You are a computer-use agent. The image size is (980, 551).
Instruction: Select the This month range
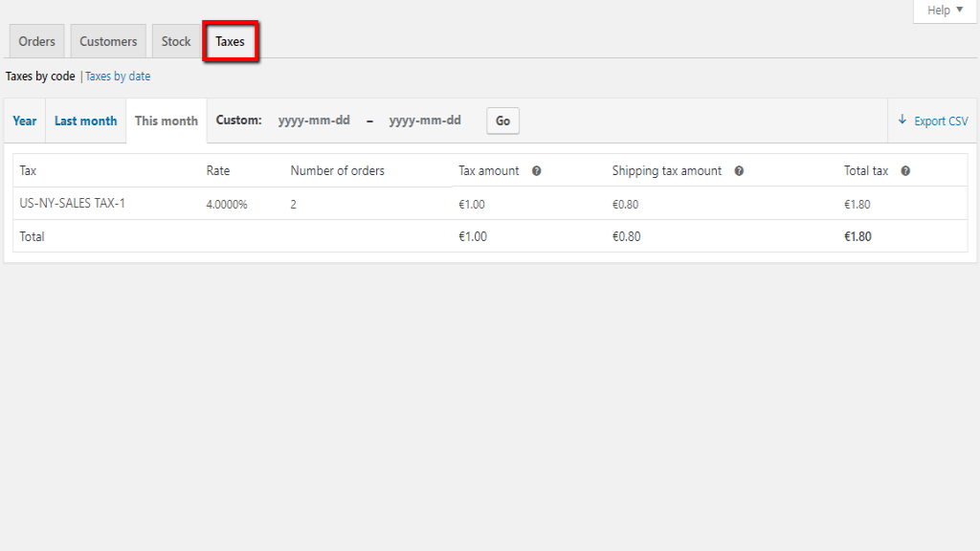coord(167,121)
